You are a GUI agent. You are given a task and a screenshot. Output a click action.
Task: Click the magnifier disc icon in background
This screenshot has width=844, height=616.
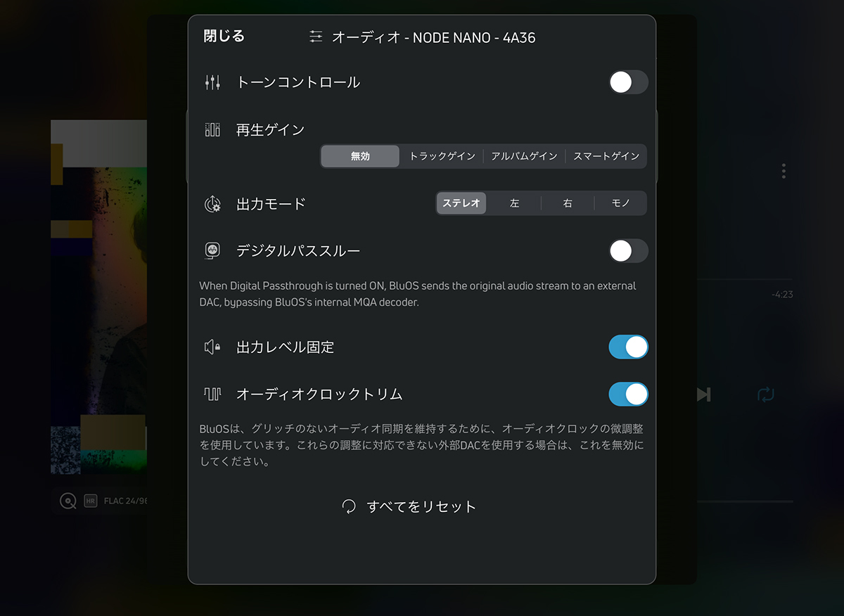click(68, 501)
